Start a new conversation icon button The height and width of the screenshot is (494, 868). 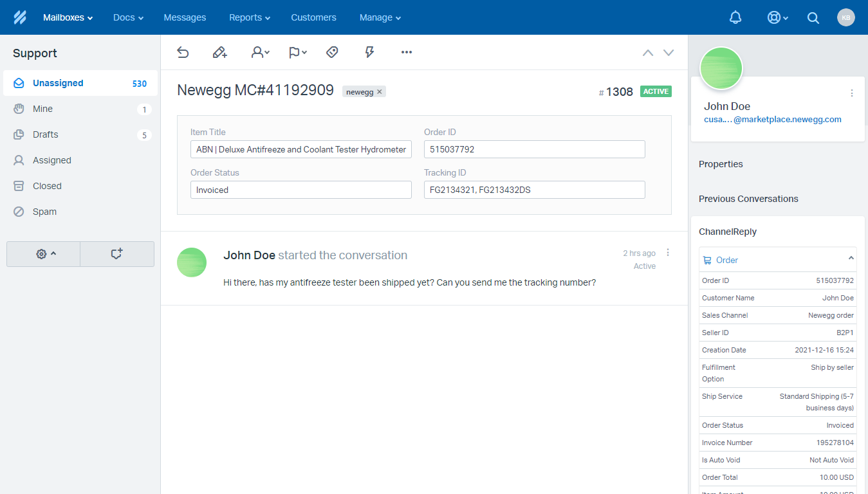pos(117,254)
